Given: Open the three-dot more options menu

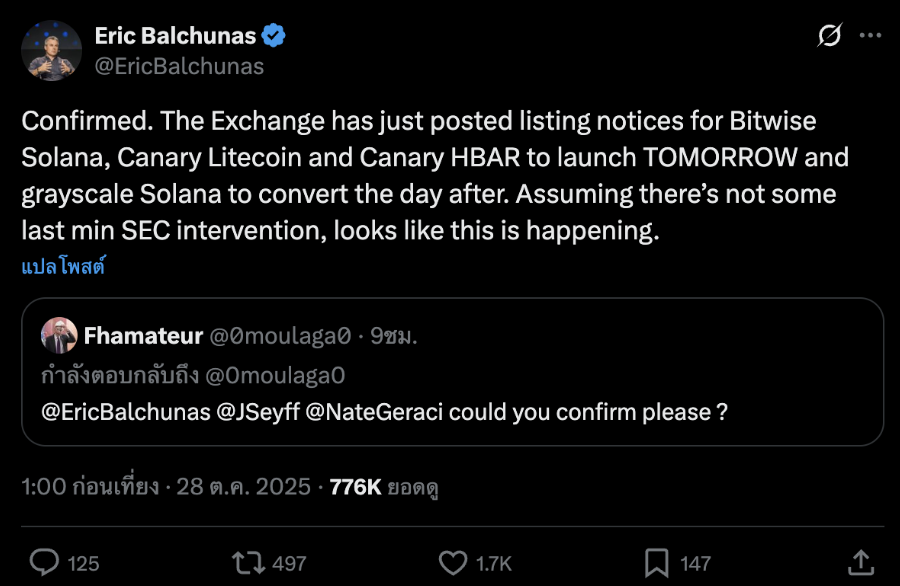Looking at the screenshot, I should pos(871,36).
